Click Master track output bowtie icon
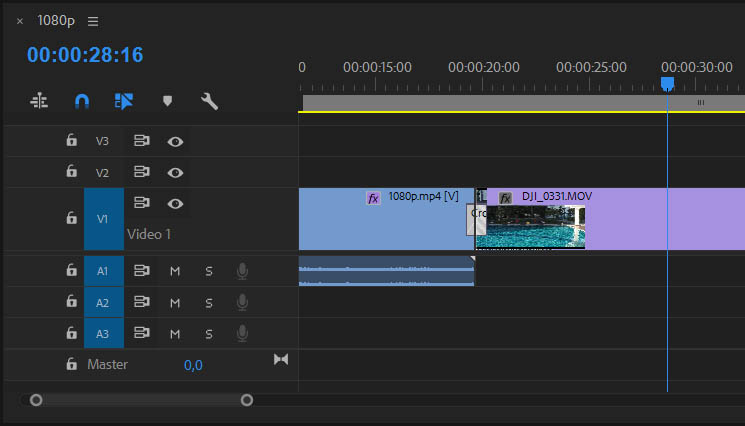Viewport: 745px width, 426px height. [281, 360]
